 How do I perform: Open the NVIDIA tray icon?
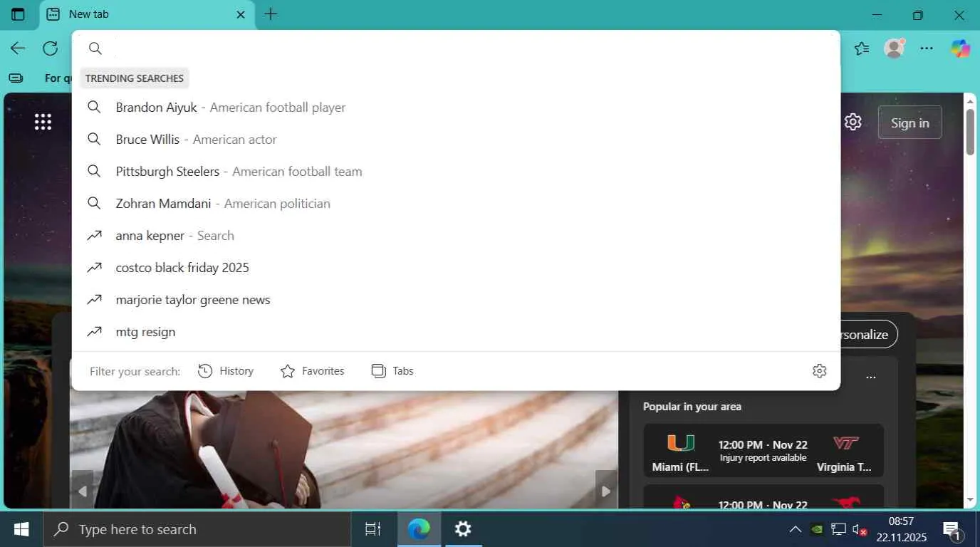pos(817,529)
